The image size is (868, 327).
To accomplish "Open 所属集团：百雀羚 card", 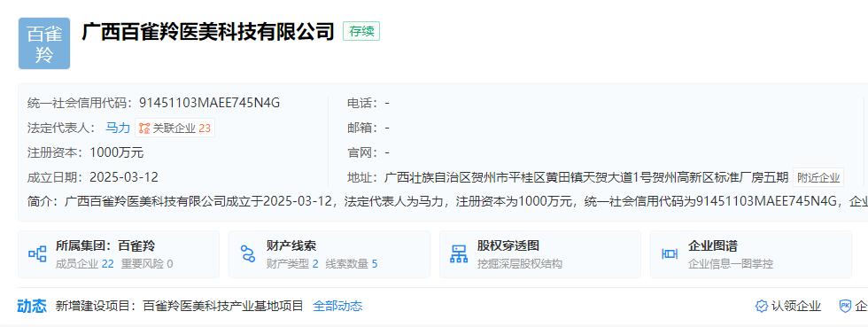I will pyautogui.click(x=119, y=254).
